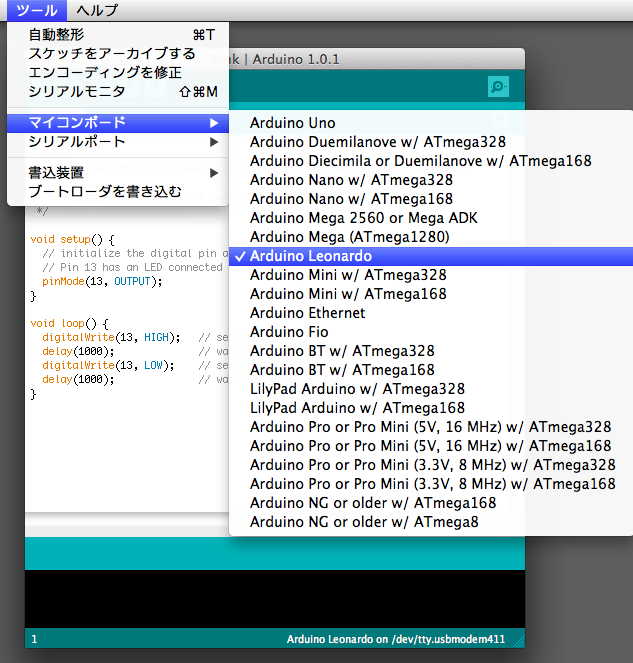This screenshot has width=633, height=663.
Task: Select スケッチをアーカイブする menu entry
Action: [118, 54]
